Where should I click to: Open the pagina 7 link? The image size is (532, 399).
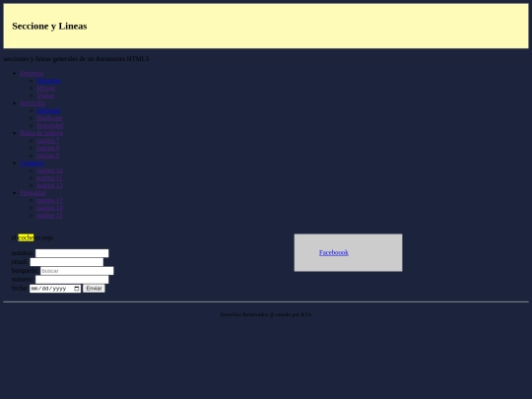click(x=48, y=141)
